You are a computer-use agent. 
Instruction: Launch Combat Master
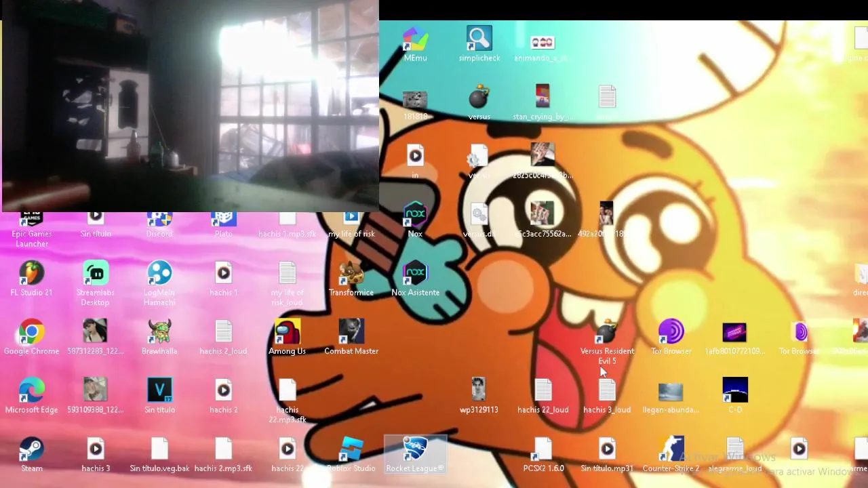click(351, 338)
